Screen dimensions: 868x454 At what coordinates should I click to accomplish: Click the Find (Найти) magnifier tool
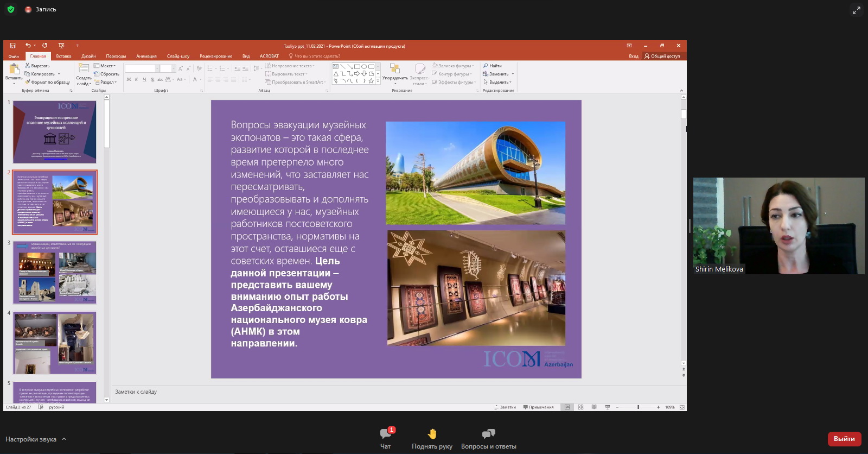(493, 66)
